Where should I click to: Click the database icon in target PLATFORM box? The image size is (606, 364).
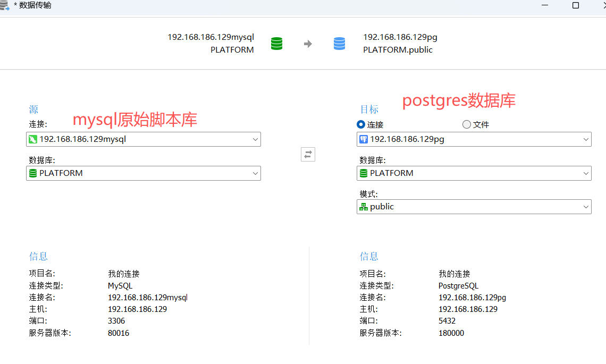364,173
